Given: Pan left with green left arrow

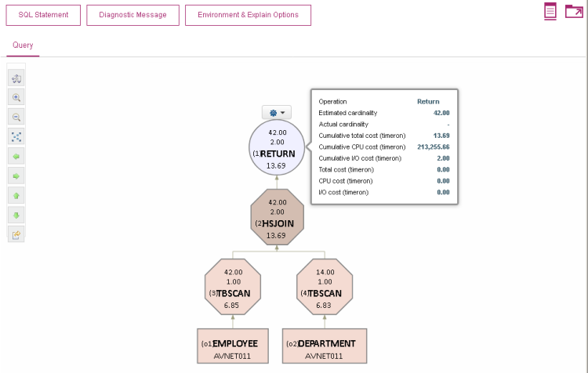Looking at the screenshot, I should coord(16,156).
